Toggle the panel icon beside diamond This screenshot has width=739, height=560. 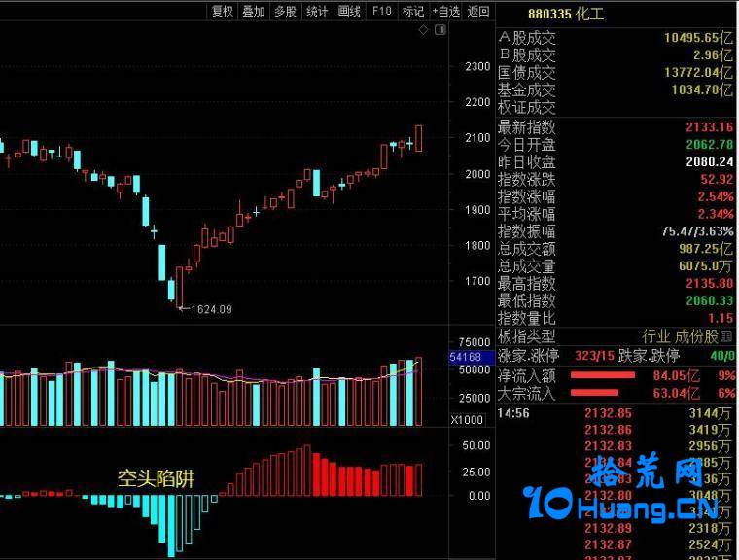pos(440,30)
